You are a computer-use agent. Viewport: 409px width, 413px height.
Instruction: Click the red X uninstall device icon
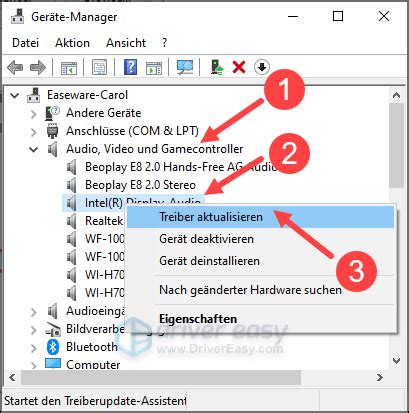[x=239, y=67]
